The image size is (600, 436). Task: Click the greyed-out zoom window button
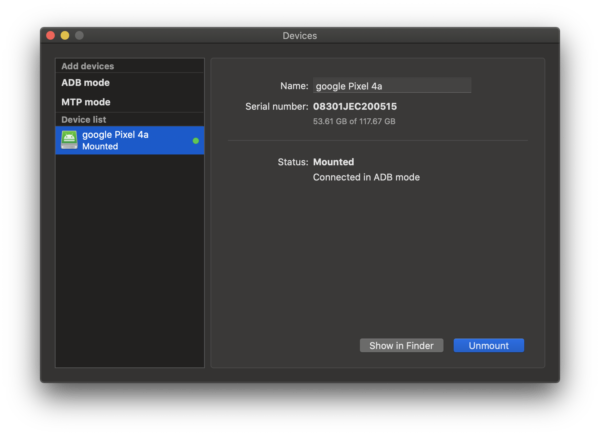pos(79,36)
